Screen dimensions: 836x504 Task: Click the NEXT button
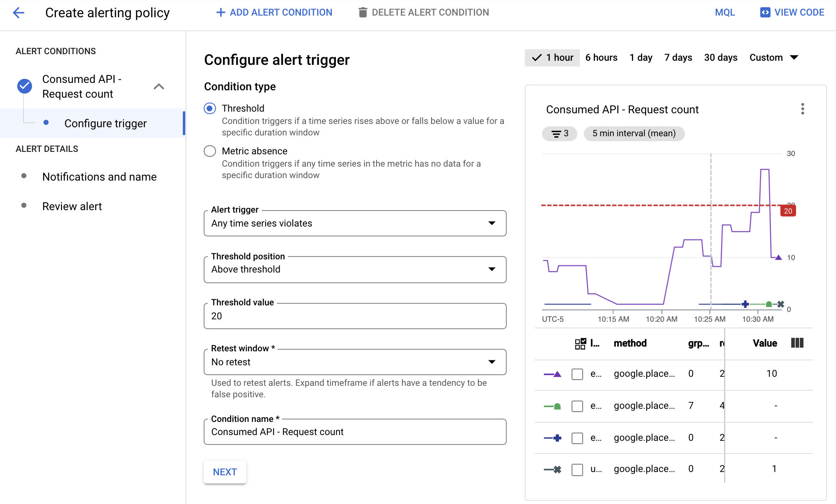pos(225,472)
